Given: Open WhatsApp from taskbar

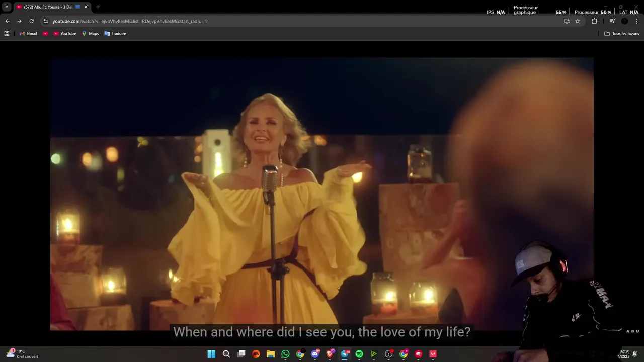Looking at the screenshot, I should 285,354.
